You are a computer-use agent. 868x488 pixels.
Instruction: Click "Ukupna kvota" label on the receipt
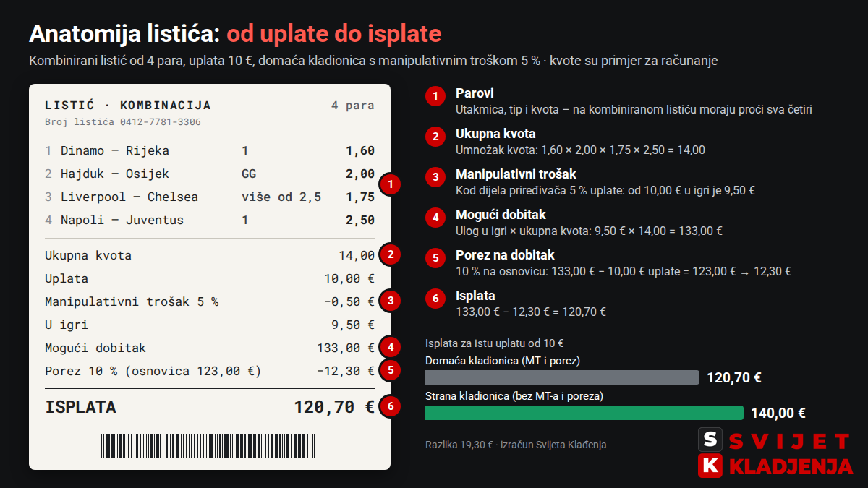click(88, 255)
